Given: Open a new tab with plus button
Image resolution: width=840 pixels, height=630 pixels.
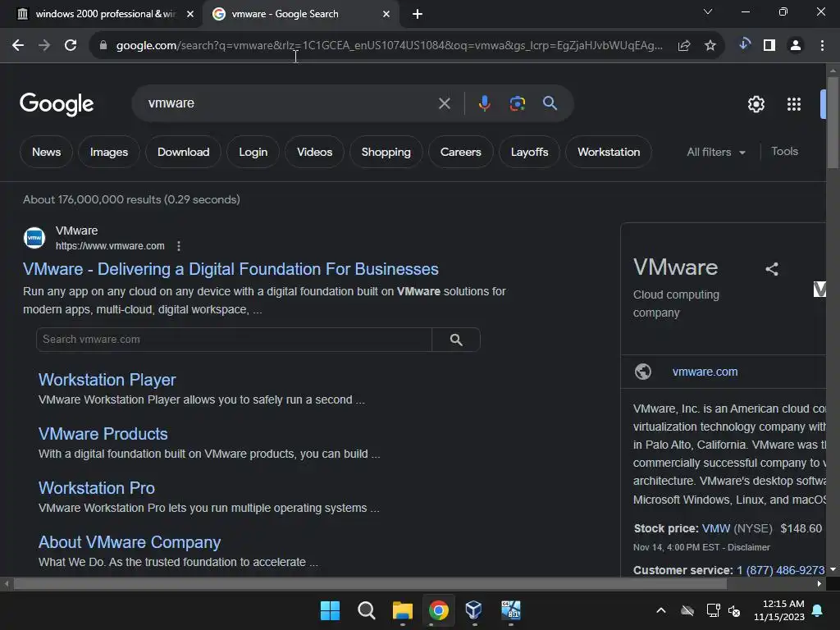Looking at the screenshot, I should click(418, 14).
